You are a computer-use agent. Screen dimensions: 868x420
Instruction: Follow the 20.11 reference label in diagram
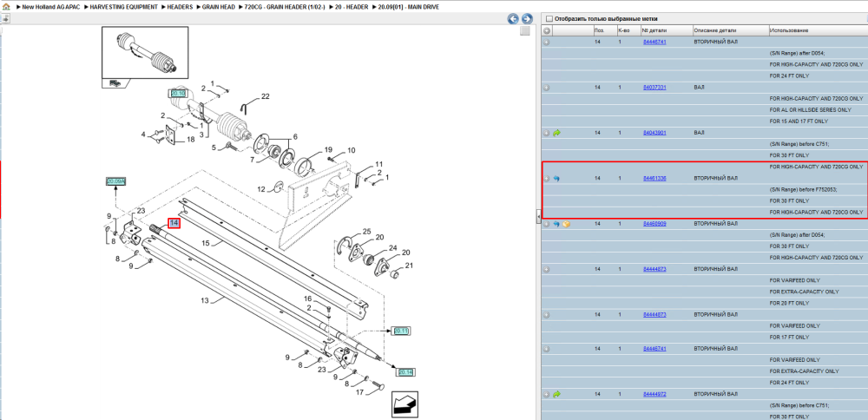click(x=401, y=331)
